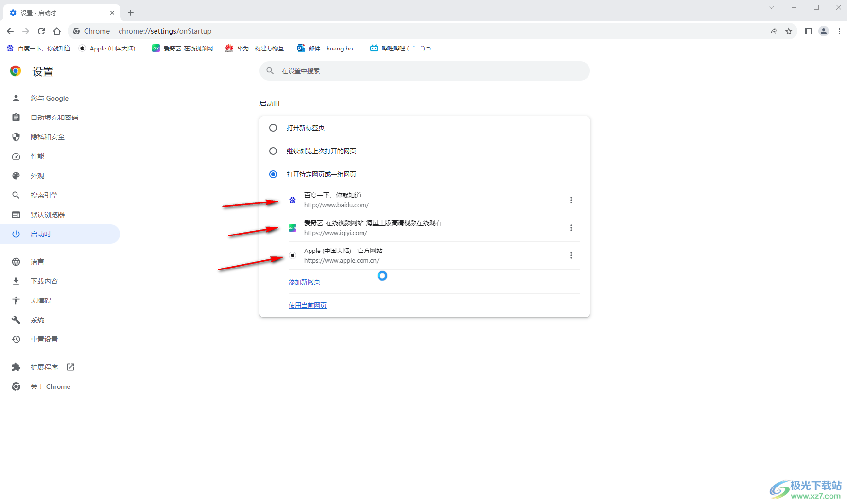Open 邮件 - huang bo bookmark
Screen dimensions: 847x504
[x=329, y=48]
